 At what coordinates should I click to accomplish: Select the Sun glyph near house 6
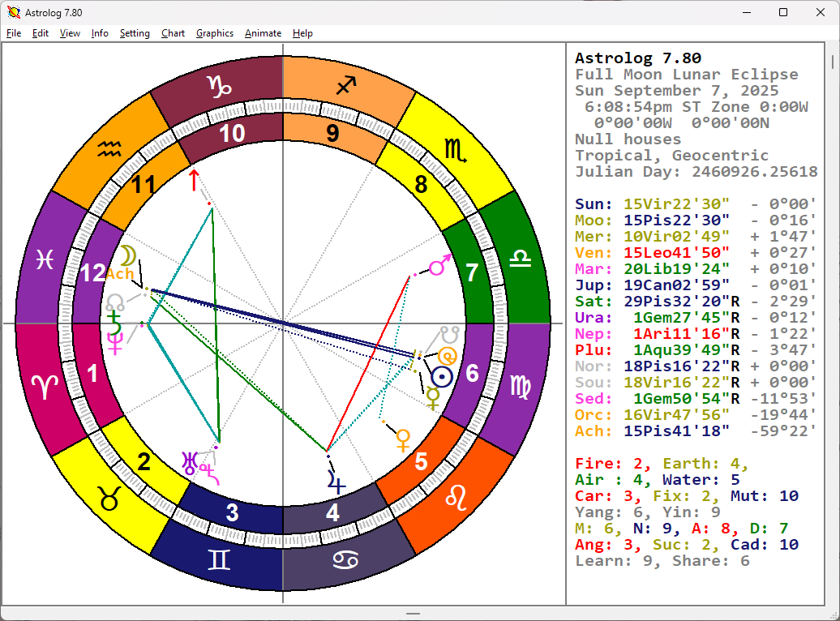pyautogui.click(x=441, y=376)
